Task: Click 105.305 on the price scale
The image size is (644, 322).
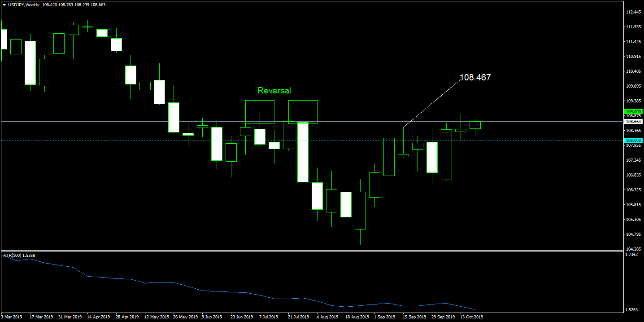Action: pos(633,220)
